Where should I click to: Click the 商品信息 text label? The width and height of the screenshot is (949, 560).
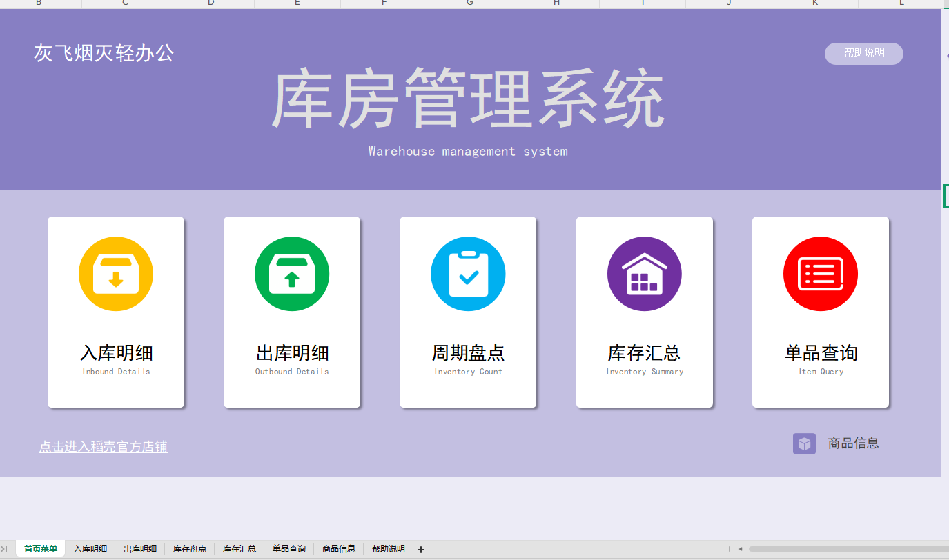tap(853, 443)
